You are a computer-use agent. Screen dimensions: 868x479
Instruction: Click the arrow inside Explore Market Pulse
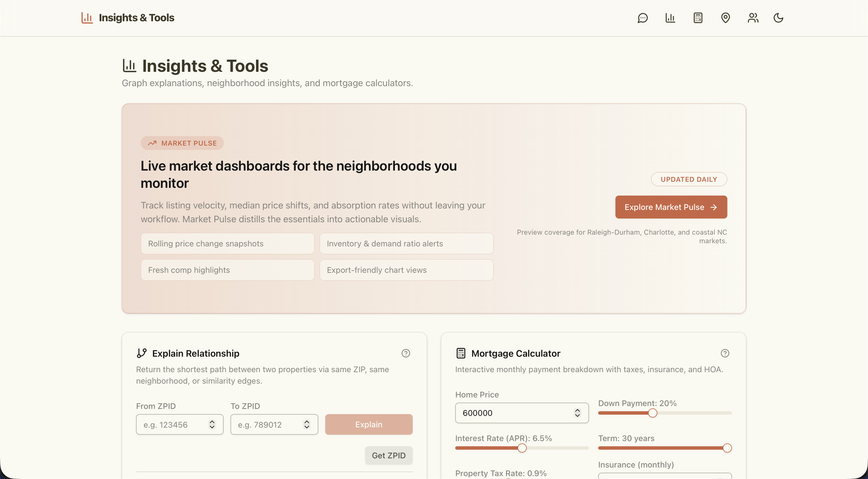tap(713, 207)
